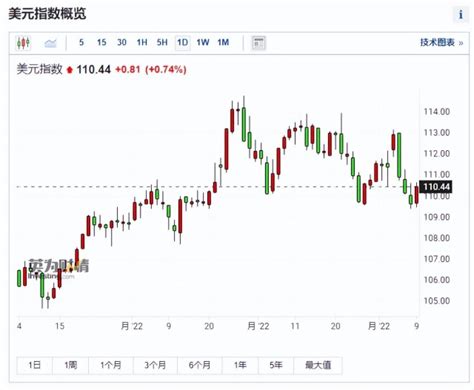Set range to 5年
The image size is (474, 390).
(x=276, y=365)
